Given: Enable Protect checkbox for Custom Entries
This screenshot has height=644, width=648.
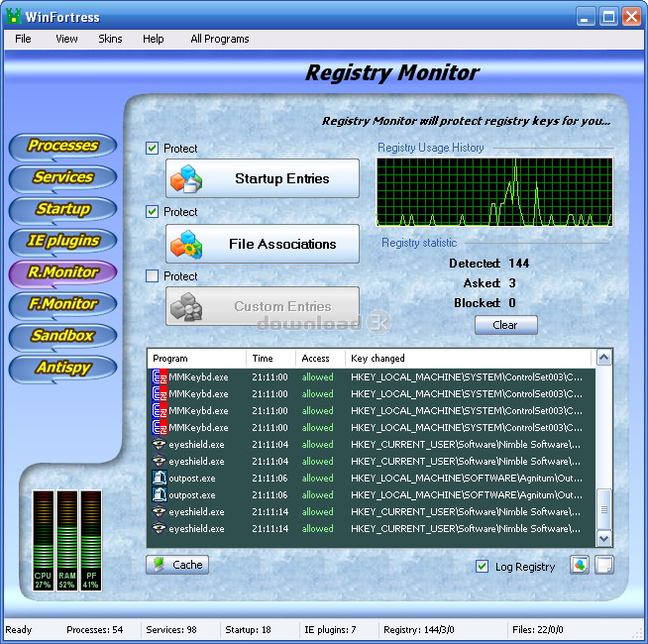Looking at the screenshot, I should 152,275.
